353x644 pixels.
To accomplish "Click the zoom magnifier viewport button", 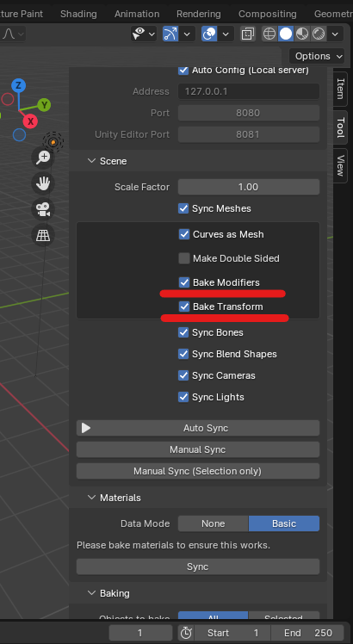I will coord(43,158).
